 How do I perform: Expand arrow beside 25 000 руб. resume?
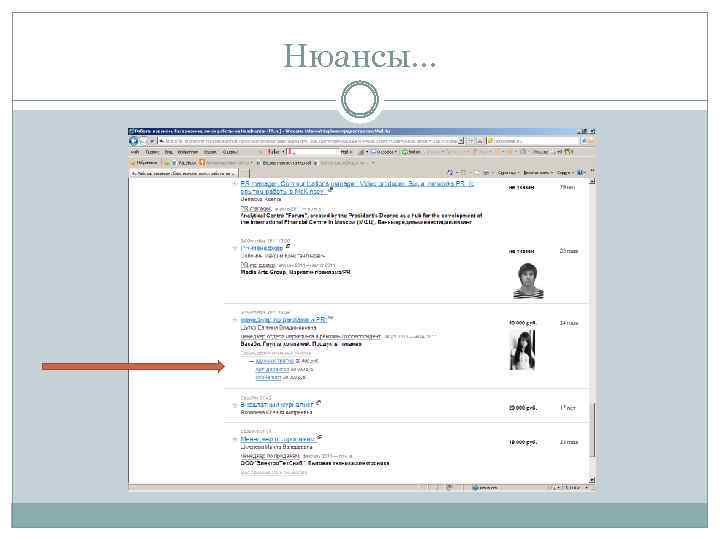pos(235,405)
